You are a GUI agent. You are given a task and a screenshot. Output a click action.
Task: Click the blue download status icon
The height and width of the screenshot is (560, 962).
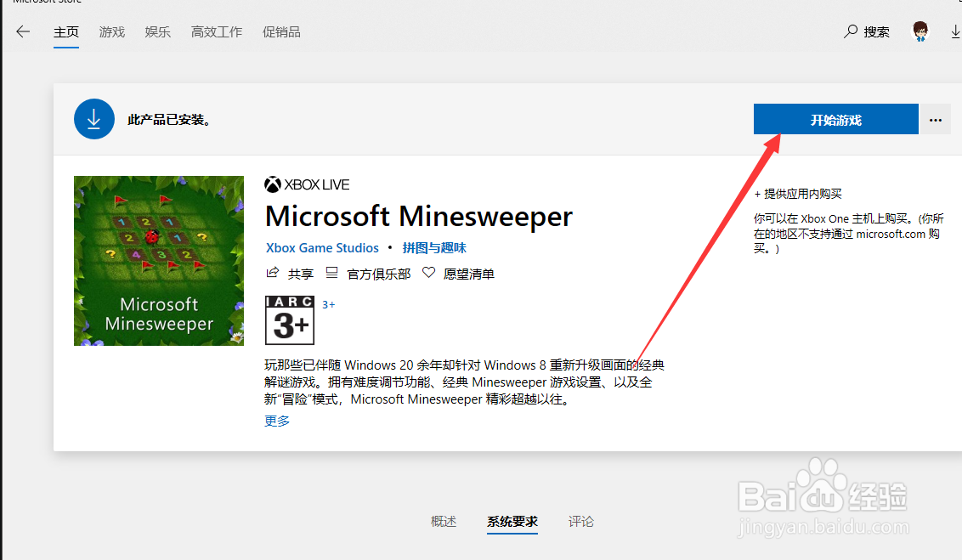click(x=93, y=119)
